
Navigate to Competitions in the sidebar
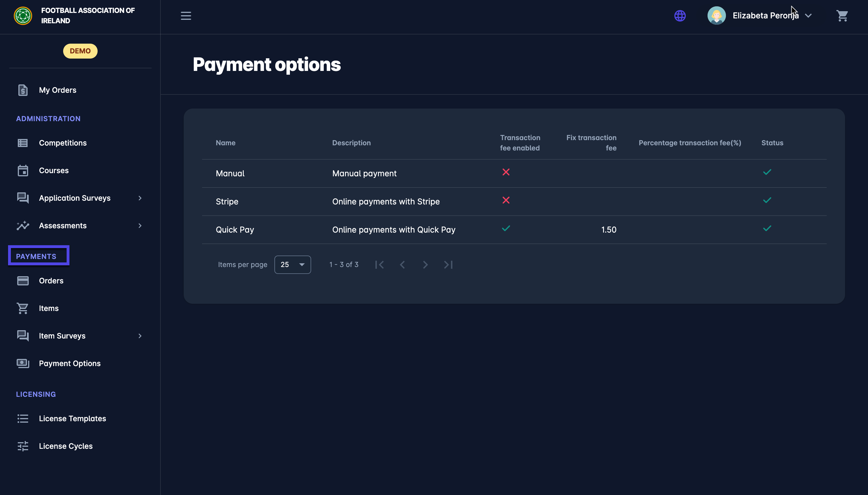[x=63, y=143]
